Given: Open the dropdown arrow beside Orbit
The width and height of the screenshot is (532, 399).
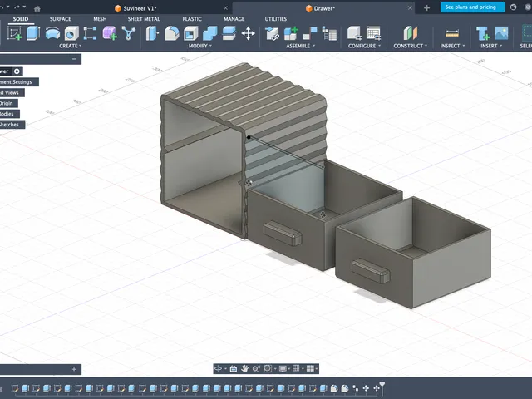Looking at the screenshot, I should (x=225, y=369).
